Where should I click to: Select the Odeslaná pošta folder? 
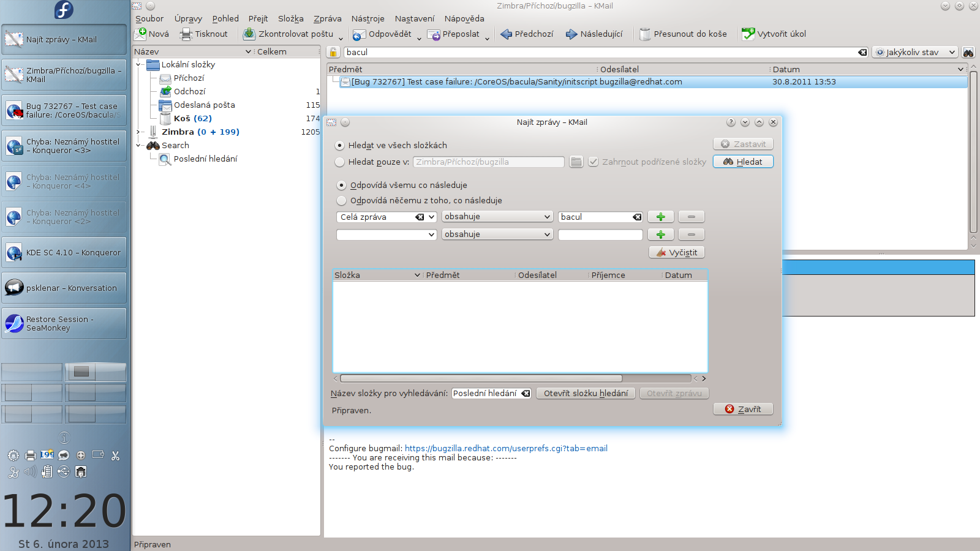pyautogui.click(x=204, y=105)
